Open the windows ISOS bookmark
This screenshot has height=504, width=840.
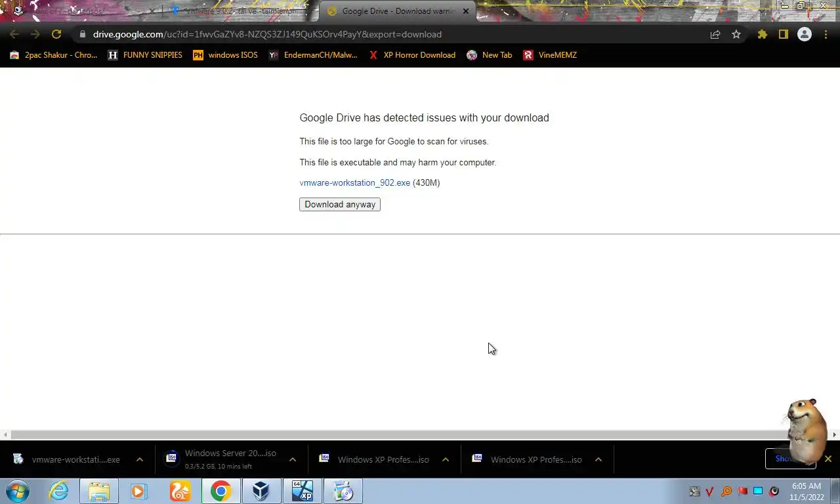coord(225,55)
